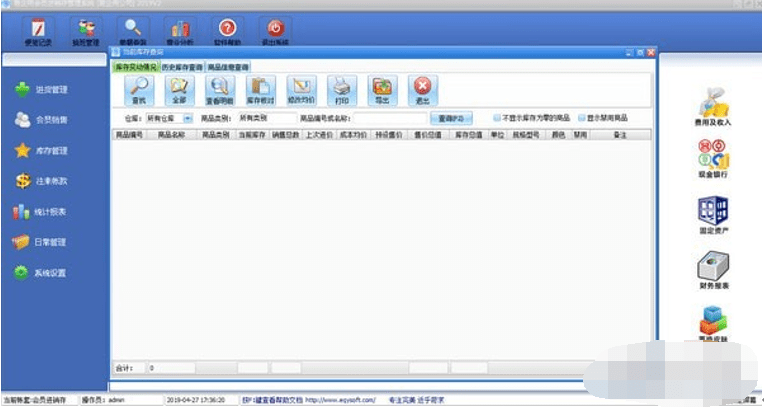Click the red 退出 exit icon in the inventory window
The image size is (764, 409).
click(x=423, y=89)
